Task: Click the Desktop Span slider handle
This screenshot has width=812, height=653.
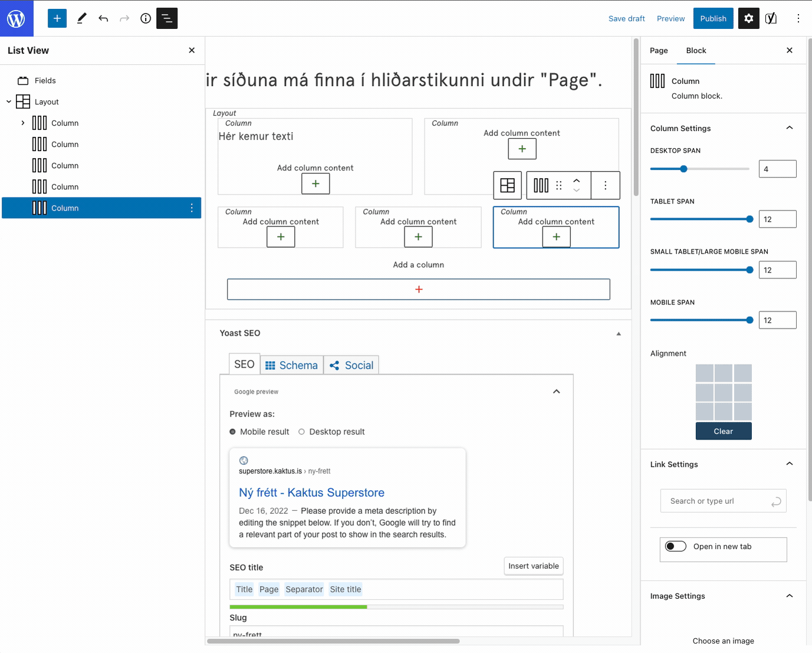Action: [683, 169]
